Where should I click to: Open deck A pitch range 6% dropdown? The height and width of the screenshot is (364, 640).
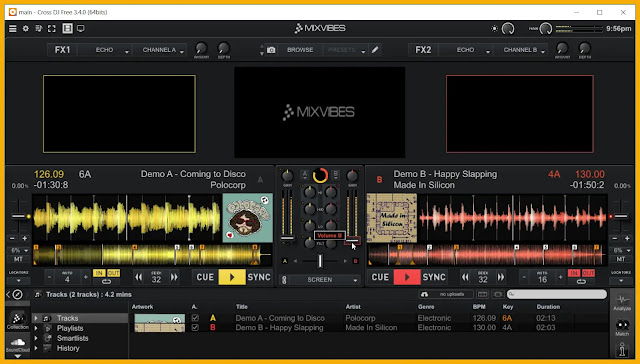(19, 250)
